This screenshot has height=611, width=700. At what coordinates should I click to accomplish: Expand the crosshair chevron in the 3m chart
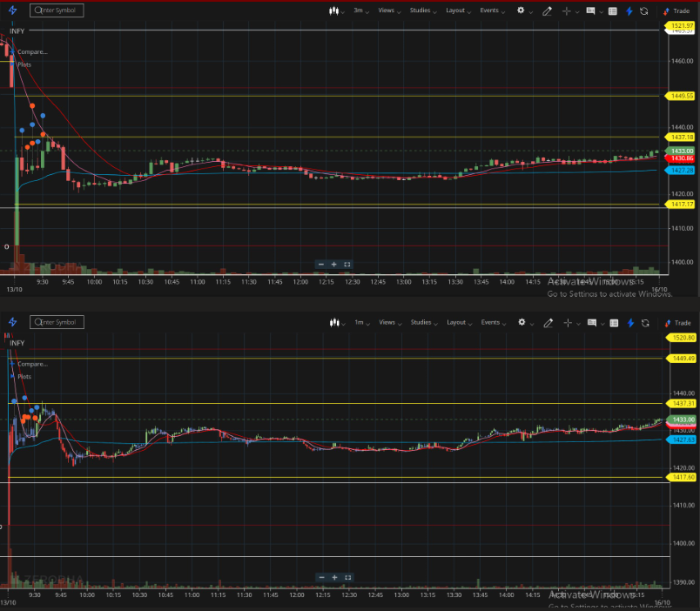[x=577, y=12]
